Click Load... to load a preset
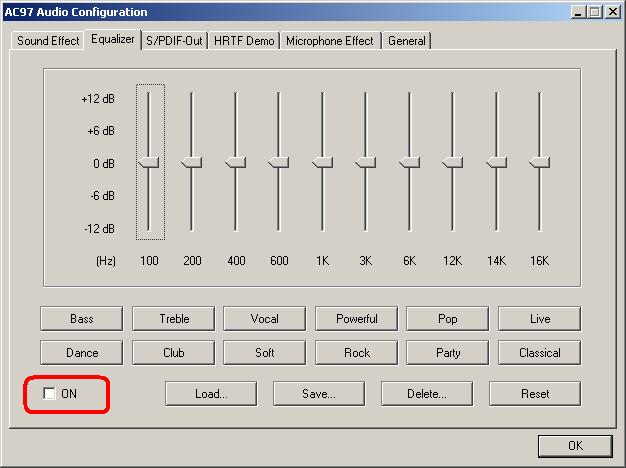Screen dimensions: 626x468 (211, 394)
